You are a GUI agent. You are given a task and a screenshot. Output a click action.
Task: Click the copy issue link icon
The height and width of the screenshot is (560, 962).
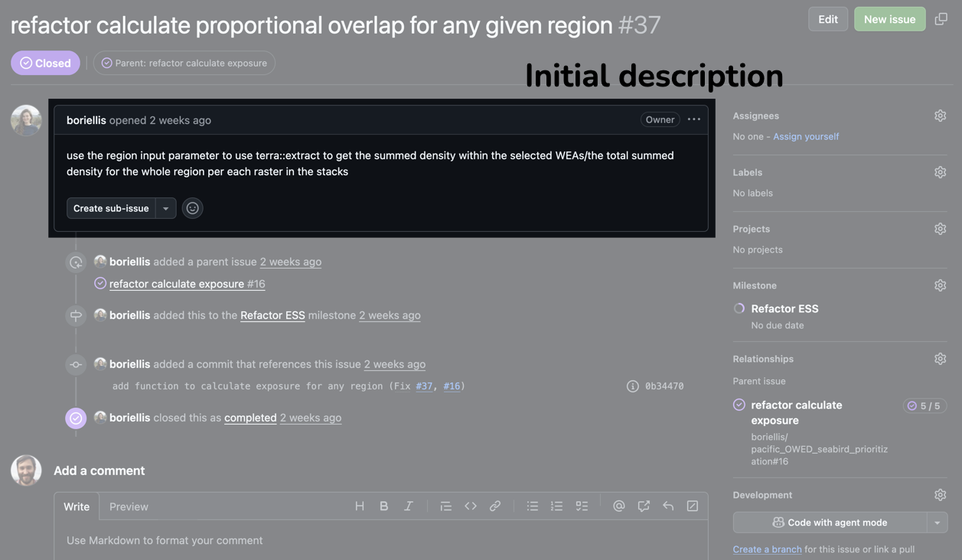pyautogui.click(x=941, y=19)
